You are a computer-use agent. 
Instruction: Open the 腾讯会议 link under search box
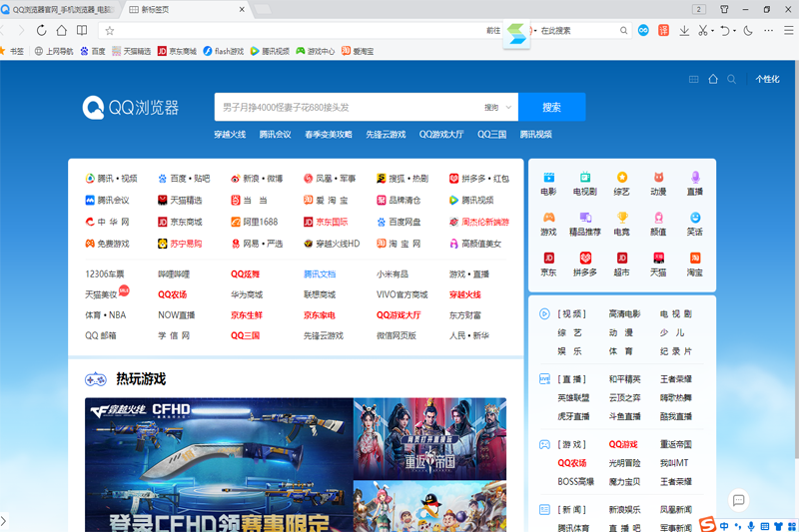point(276,135)
